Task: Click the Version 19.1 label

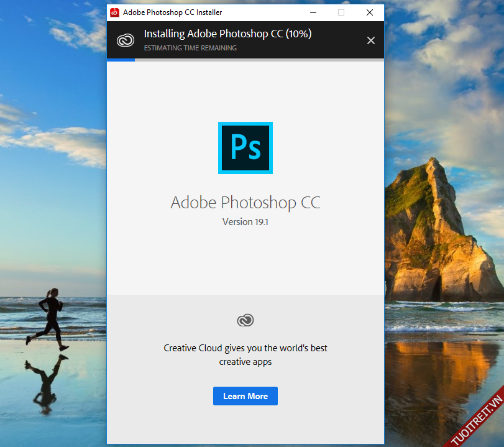Action: 245,222
